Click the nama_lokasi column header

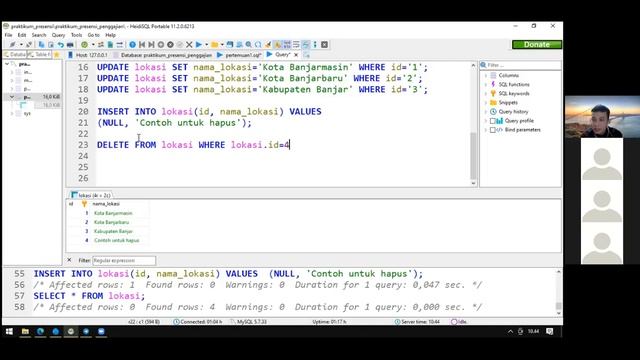[x=106, y=204]
